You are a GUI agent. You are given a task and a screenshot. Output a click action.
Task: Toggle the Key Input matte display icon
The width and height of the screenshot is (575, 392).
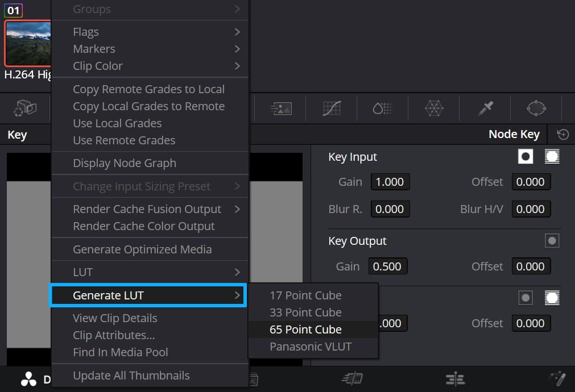coord(525,156)
